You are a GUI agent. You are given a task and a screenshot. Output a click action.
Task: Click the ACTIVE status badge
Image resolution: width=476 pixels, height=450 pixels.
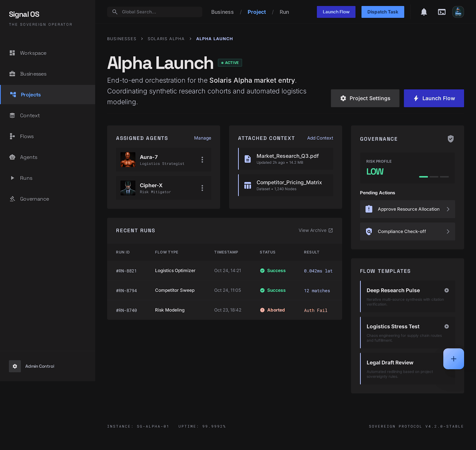coord(230,63)
